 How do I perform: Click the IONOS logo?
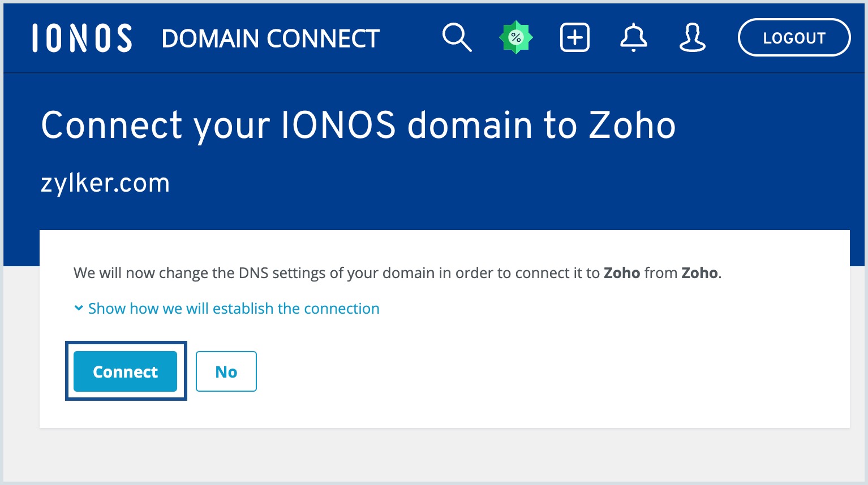pos(81,37)
